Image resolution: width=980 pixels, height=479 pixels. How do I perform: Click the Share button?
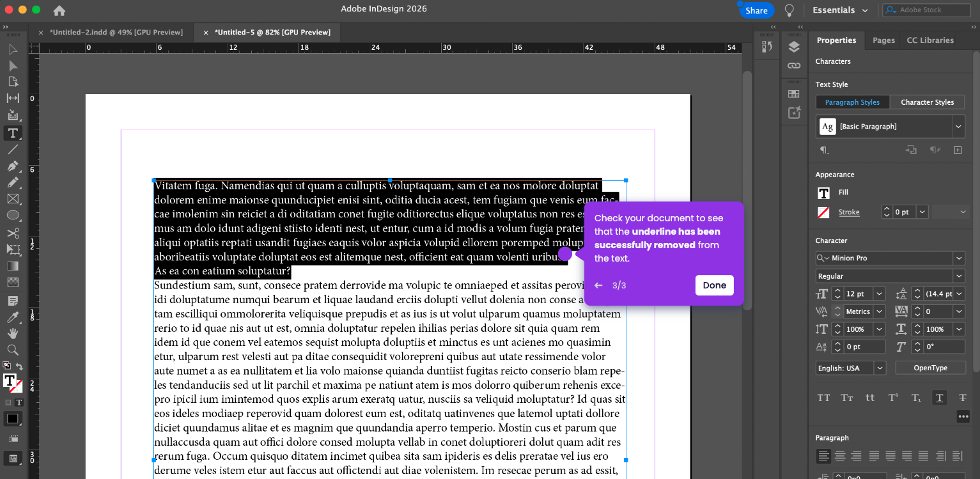tap(756, 10)
